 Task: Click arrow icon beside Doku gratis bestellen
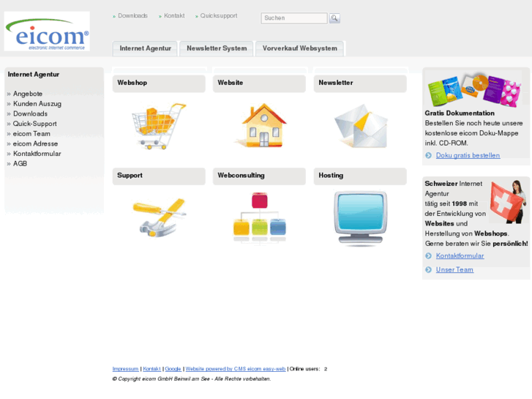(x=429, y=155)
